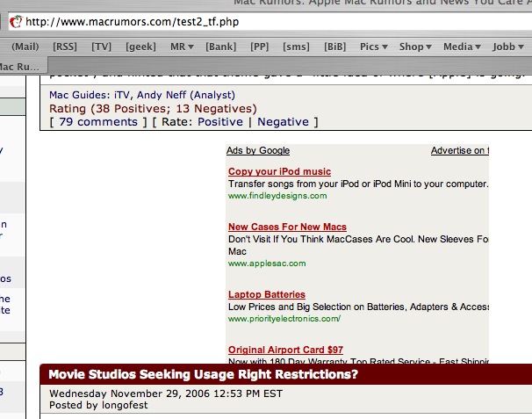Expand the Media bookmarks folder
Screen dimensions: 532x419
click(462, 47)
